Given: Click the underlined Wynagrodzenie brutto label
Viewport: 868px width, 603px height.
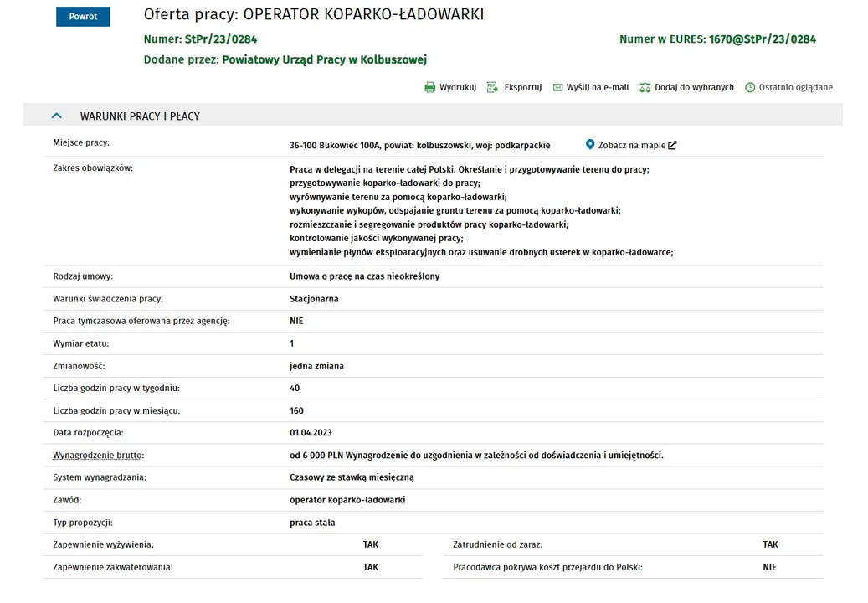Looking at the screenshot, I should 99,455.
